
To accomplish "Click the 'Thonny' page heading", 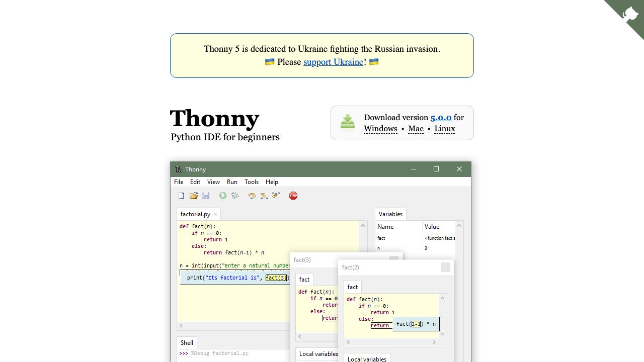I will point(214,119).
